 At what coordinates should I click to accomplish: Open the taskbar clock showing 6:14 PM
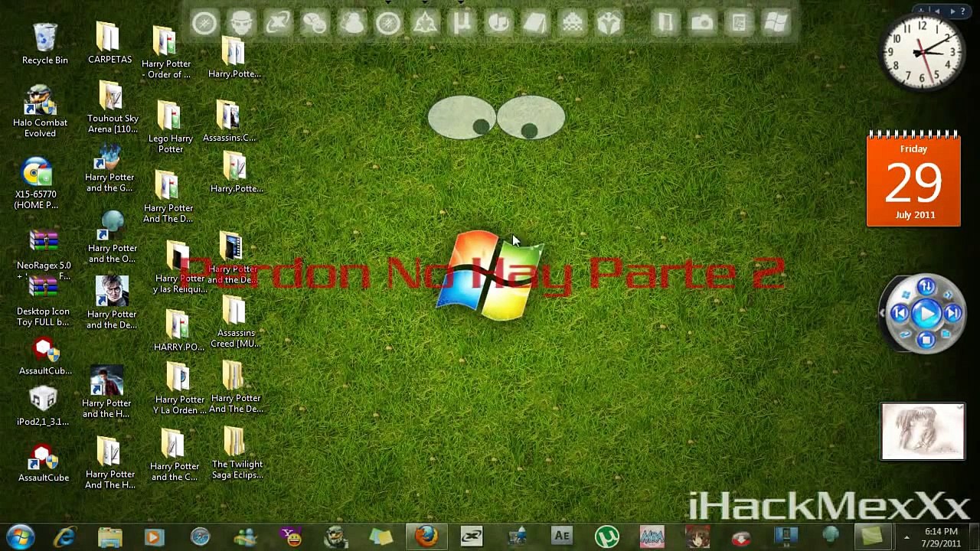point(941,537)
